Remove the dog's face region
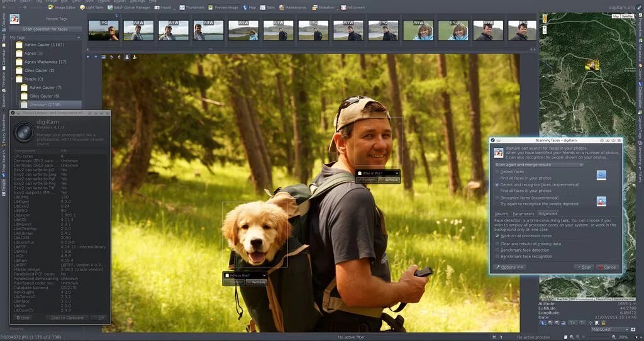The height and width of the screenshot is (341, 644). 257,282
